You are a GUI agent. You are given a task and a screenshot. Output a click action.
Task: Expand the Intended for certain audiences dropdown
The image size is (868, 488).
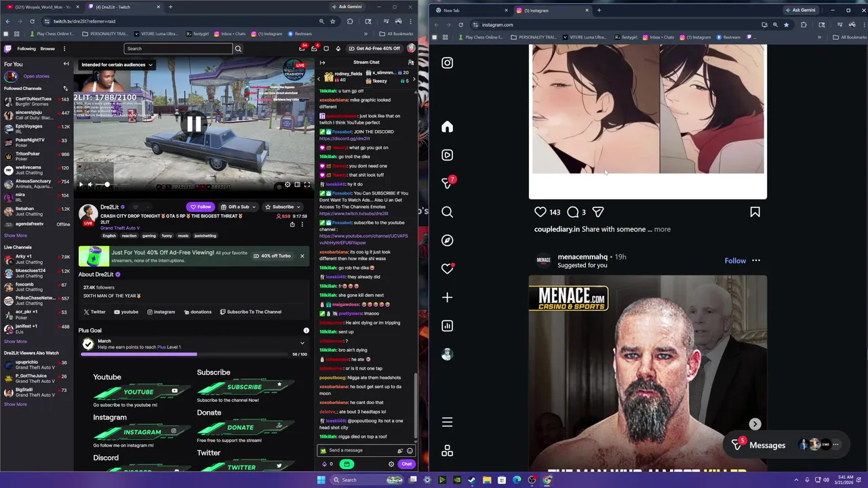tap(117, 65)
